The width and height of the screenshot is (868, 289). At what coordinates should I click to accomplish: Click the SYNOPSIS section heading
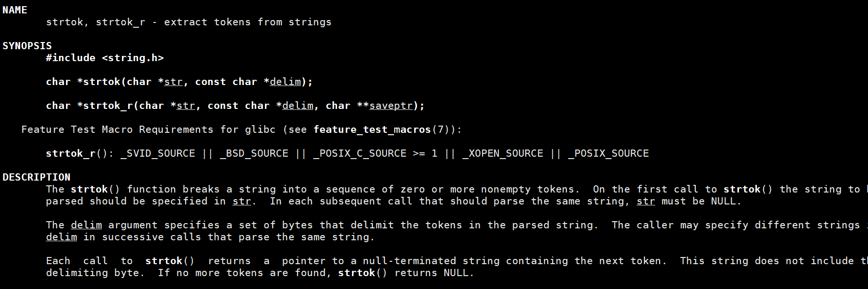coord(27,46)
